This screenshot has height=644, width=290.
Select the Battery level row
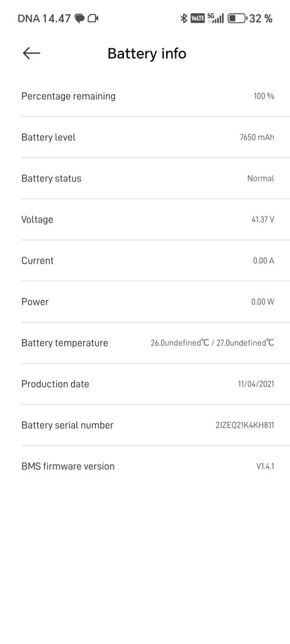coord(148,137)
